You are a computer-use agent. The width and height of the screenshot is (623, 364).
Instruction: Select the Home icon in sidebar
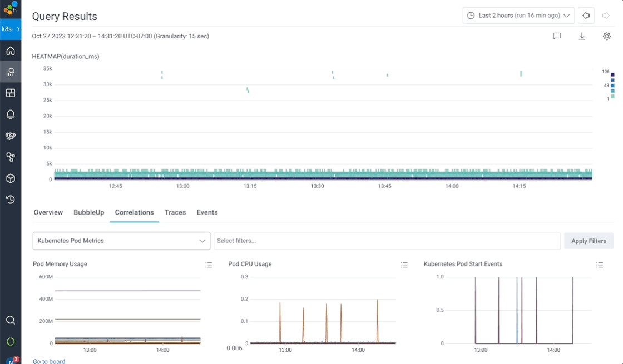click(x=11, y=51)
